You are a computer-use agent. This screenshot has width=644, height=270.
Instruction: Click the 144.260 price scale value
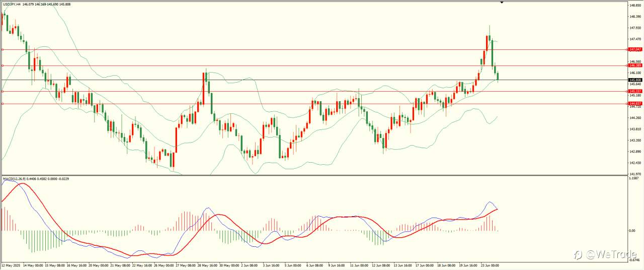tap(634, 118)
